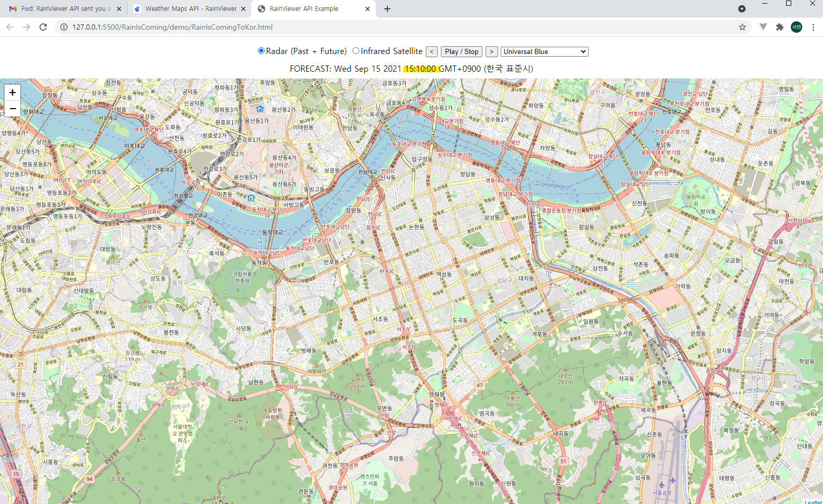Select the Infrared Satellite radio option

(356, 51)
